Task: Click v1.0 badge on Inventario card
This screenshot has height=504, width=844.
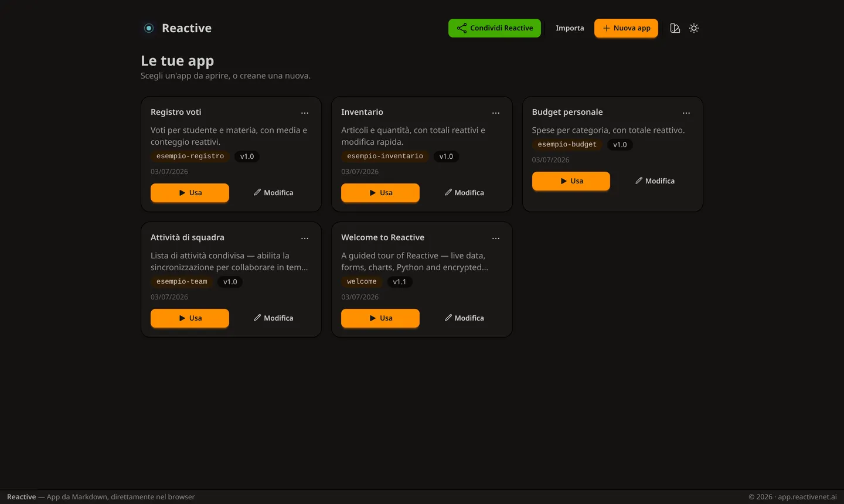Action: pyautogui.click(x=446, y=156)
